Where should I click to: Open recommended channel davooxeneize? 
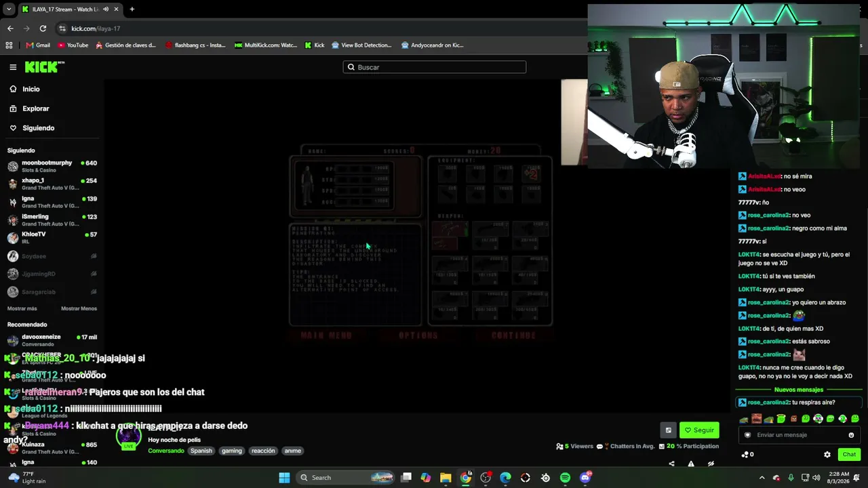click(52, 340)
